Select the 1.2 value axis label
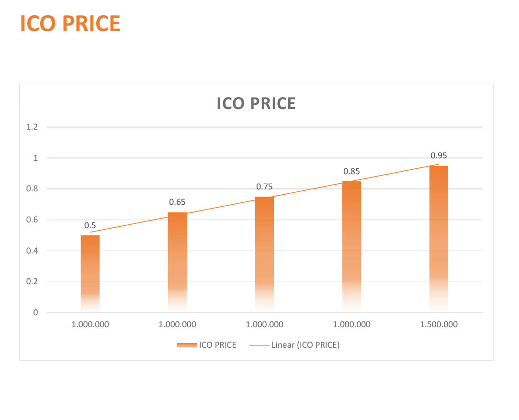Screen dimensions: 519x420 pyautogui.click(x=32, y=127)
